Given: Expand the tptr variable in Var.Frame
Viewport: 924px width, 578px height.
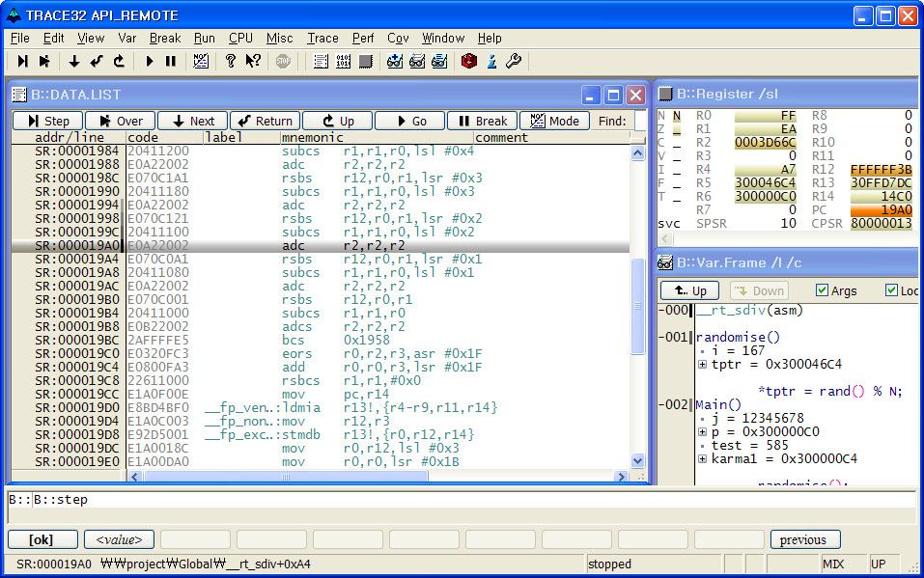Looking at the screenshot, I should coord(703,364).
